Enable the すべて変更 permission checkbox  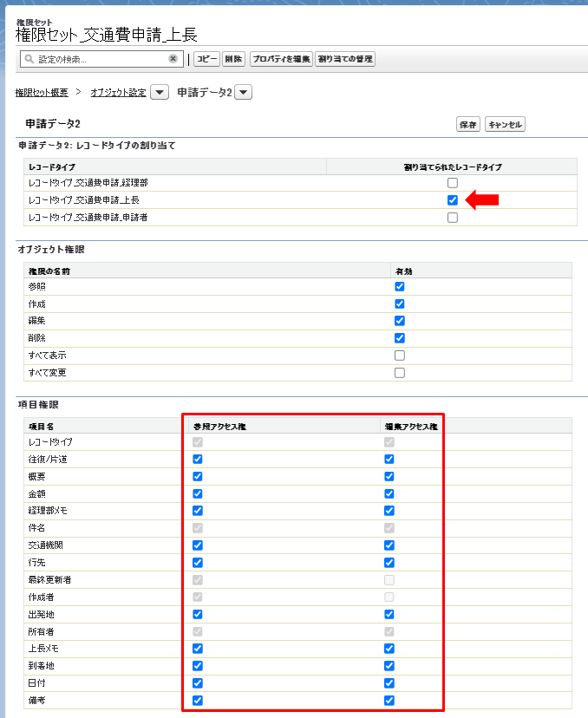point(399,373)
